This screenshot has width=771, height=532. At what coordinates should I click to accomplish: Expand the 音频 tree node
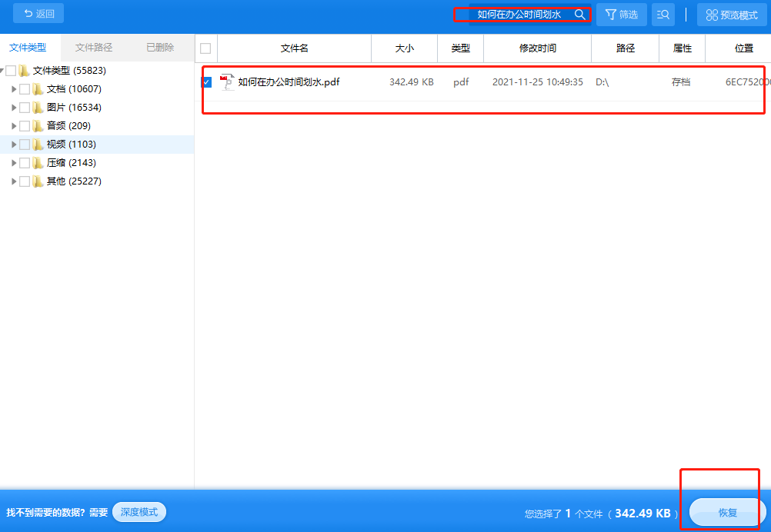[14, 126]
